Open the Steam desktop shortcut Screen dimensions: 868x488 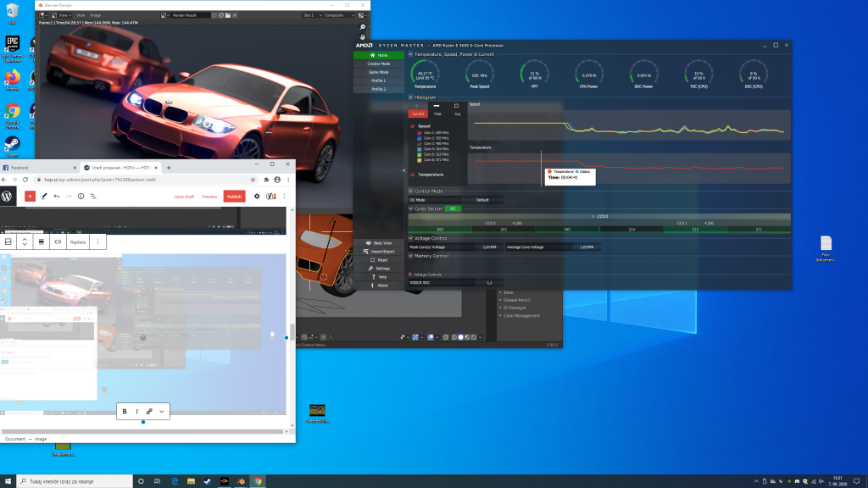[x=12, y=147]
